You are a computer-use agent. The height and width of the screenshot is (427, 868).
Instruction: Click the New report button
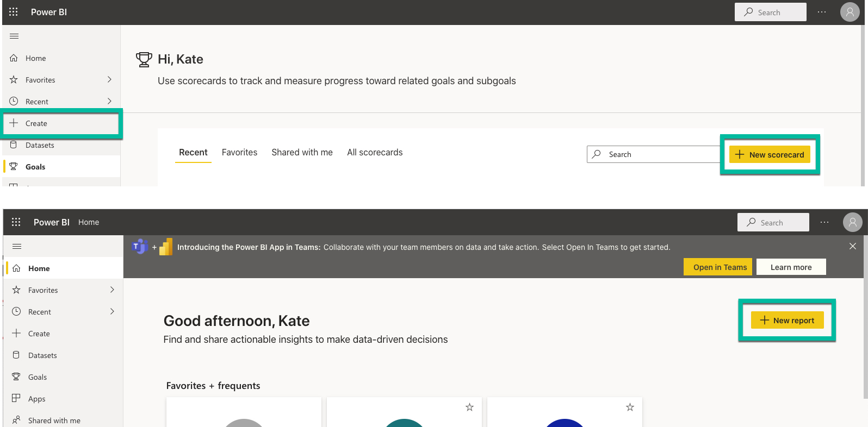787,321
